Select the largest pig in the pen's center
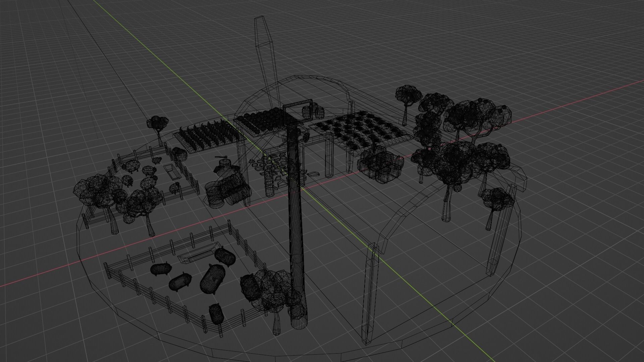The image size is (644, 362). [213, 279]
